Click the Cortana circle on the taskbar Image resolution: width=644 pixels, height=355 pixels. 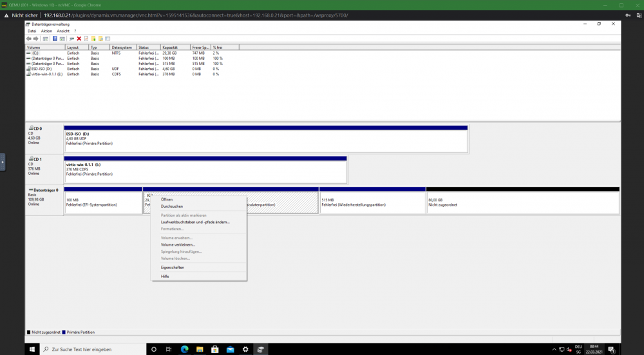[154, 349]
